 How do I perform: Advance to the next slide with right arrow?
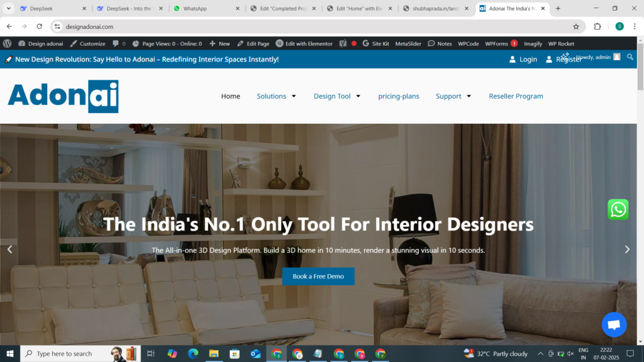[627, 249]
